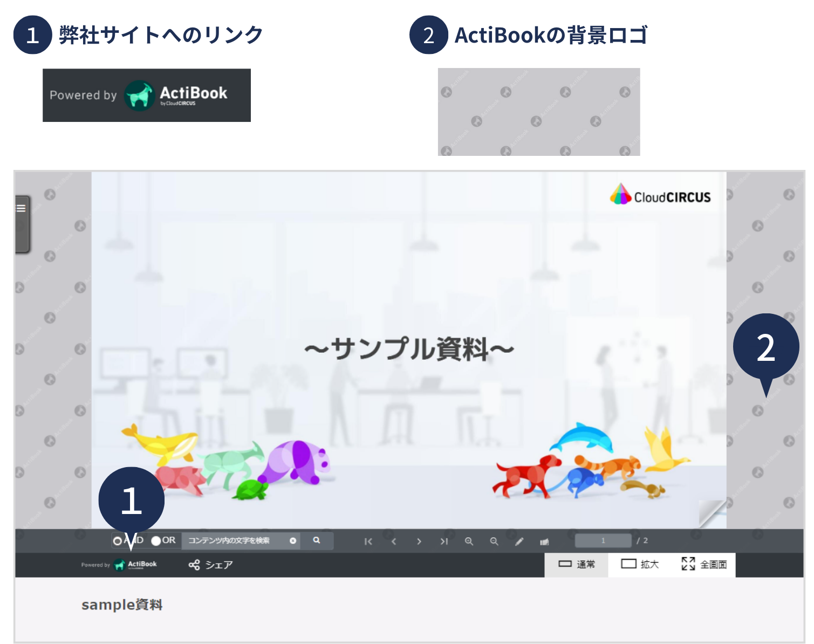Advance to the next page arrow

pyautogui.click(x=419, y=541)
